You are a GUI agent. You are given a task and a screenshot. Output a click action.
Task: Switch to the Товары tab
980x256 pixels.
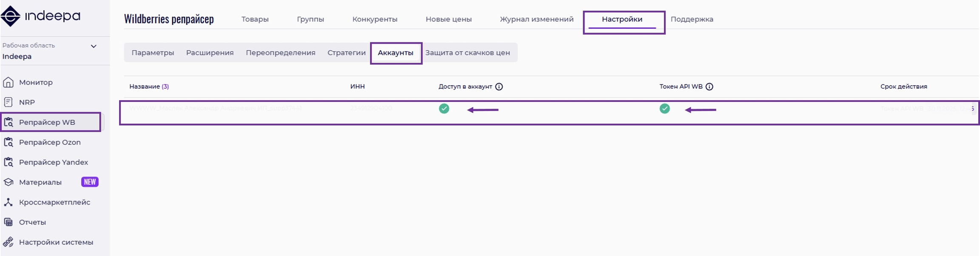click(255, 19)
